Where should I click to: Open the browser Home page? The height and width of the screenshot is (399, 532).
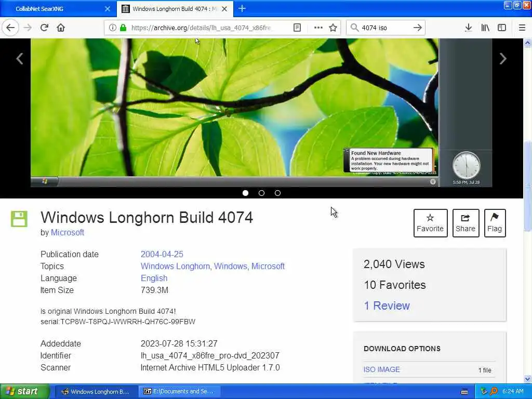pyautogui.click(x=61, y=28)
